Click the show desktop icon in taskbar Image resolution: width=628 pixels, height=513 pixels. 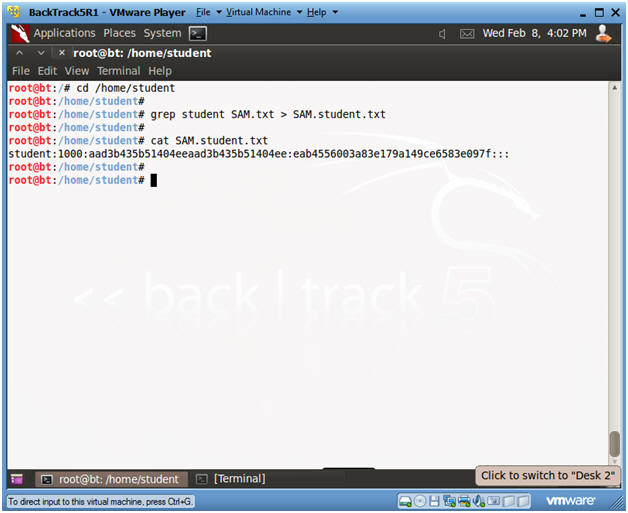(x=17, y=479)
